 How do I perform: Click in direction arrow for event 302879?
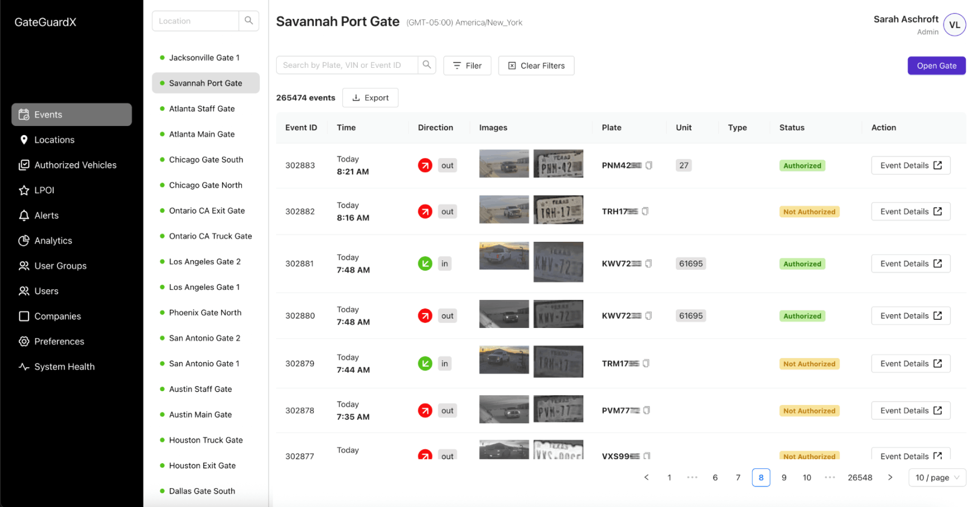[x=425, y=363]
